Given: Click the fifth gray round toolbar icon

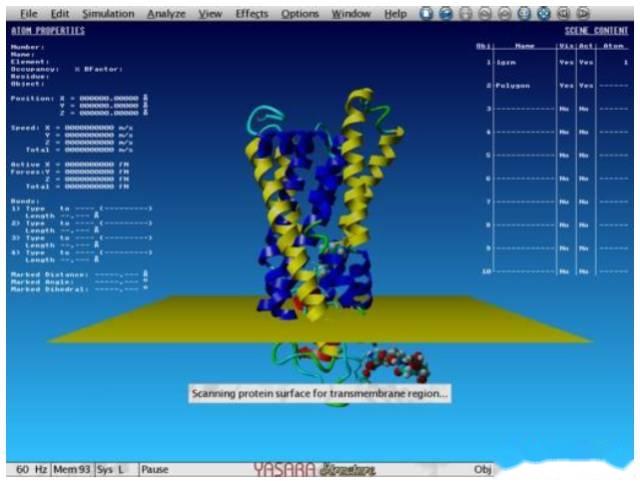Looking at the screenshot, I should 504,13.
